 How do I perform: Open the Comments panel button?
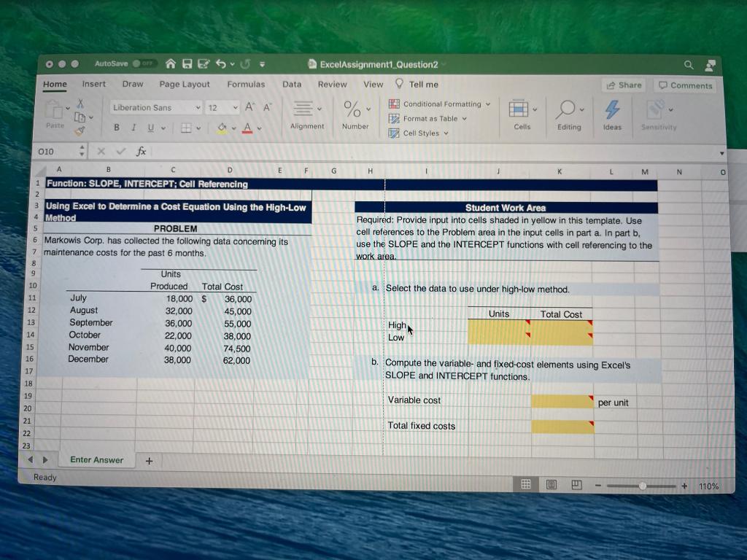[x=684, y=85]
